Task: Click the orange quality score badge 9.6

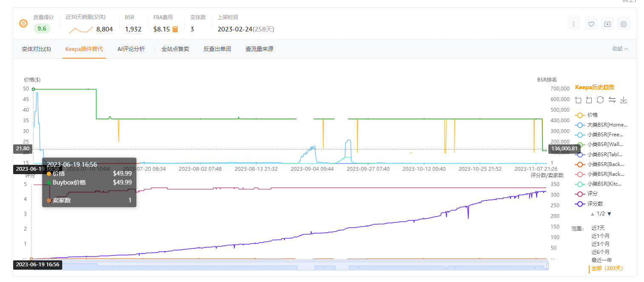Action: coord(42,29)
